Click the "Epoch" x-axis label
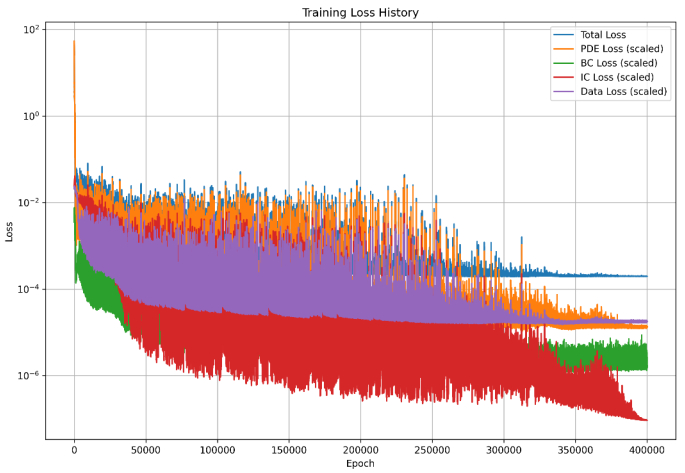The image size is (685, 473). 360,464
